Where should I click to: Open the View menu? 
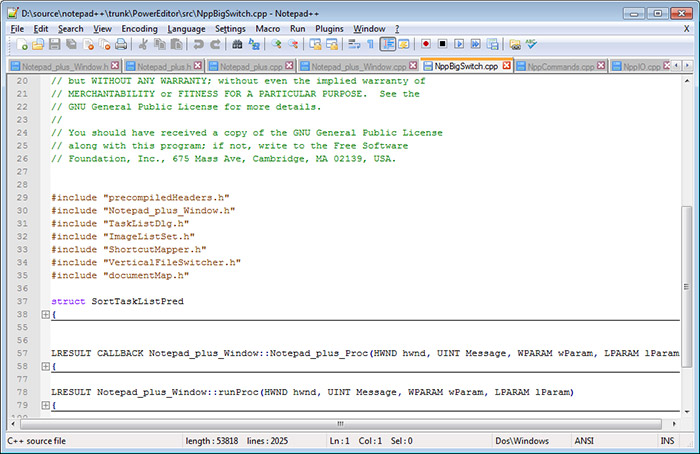[102, 29]
